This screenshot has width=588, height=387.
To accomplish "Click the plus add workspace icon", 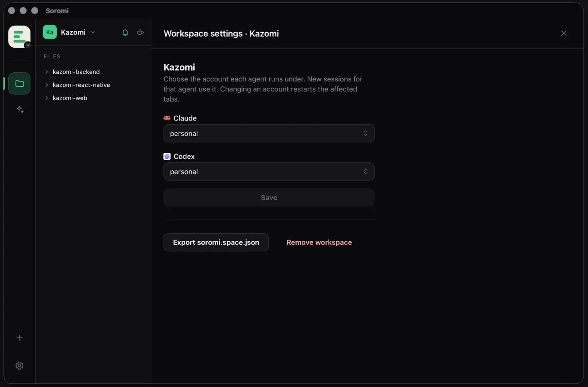I will (19, 338).
